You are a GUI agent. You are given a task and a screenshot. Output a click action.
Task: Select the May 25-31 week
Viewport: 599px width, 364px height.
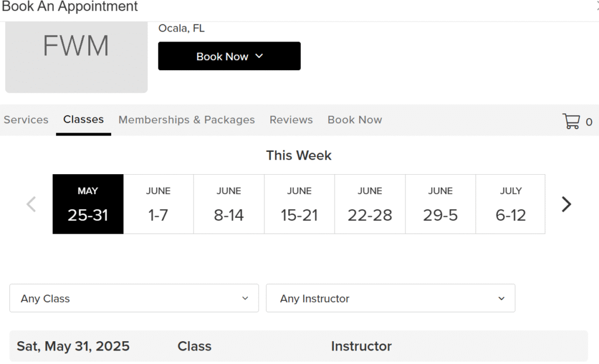pos(88,204)
